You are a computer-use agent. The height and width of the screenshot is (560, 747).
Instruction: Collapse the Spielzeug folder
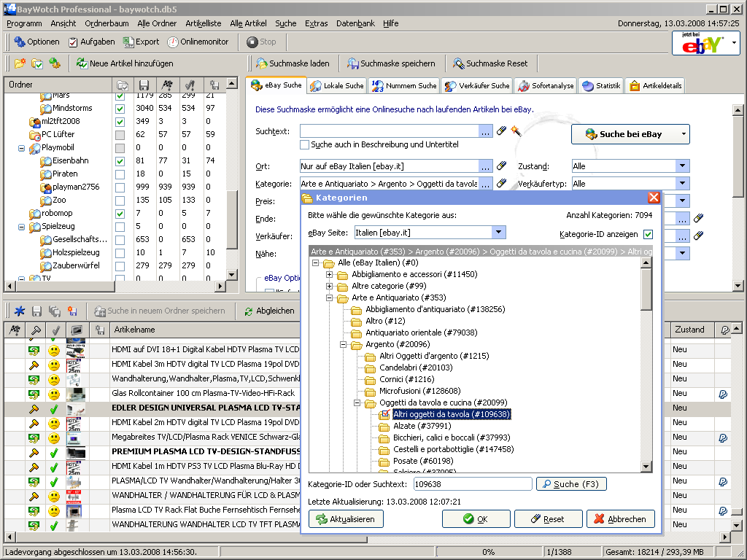click(21, 227)
